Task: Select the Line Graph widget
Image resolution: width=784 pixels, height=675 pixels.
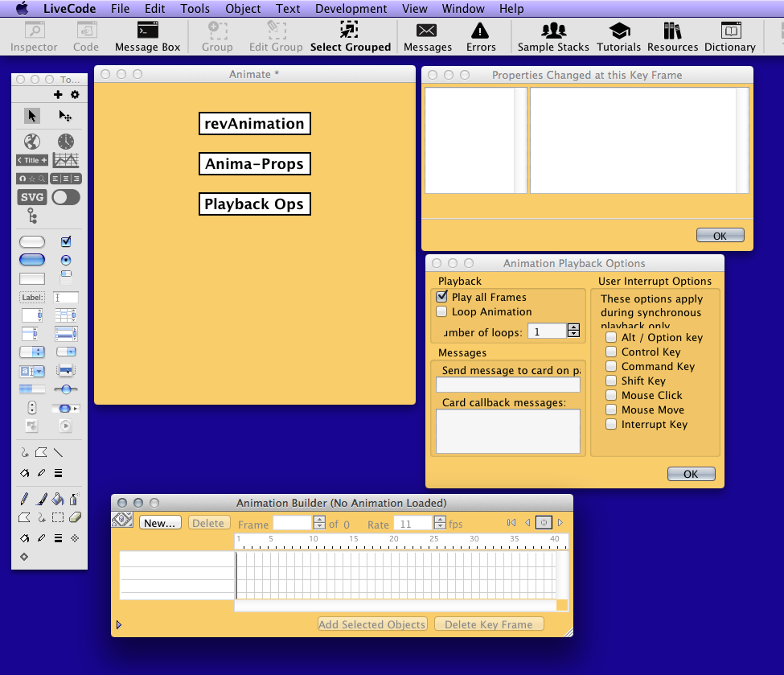Action: coord(65,160)
